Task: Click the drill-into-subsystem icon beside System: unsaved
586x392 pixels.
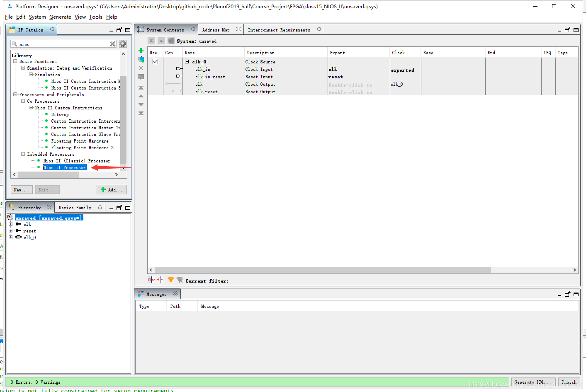Action: tap(171, 41)
